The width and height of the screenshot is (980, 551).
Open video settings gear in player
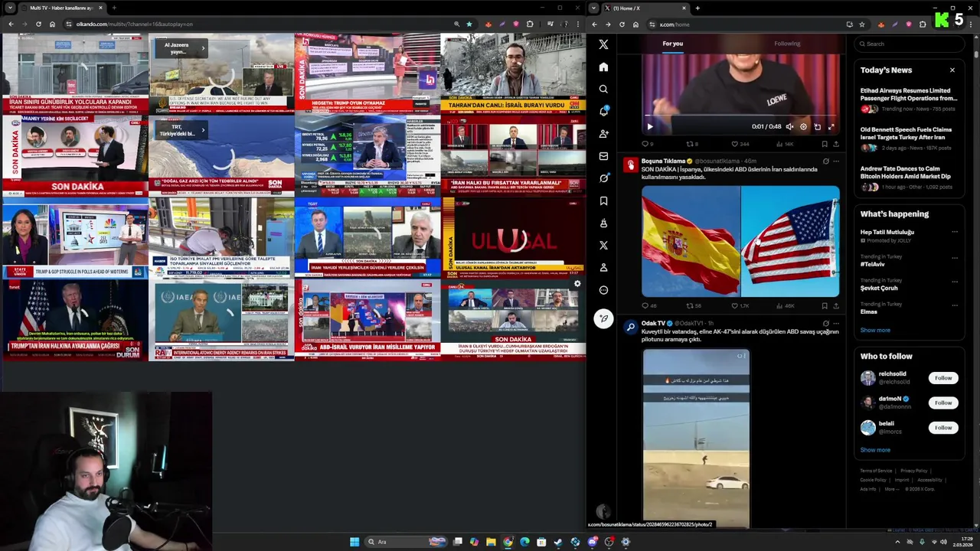(803, 126)
